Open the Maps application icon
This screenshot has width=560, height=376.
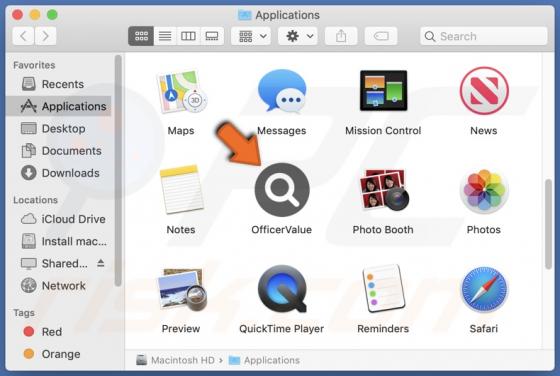coord(181,91)
